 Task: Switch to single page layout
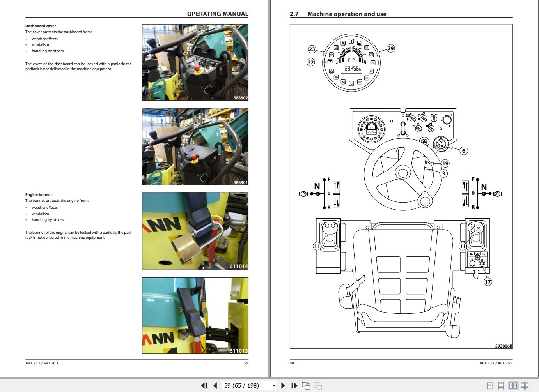coord(489,385)
